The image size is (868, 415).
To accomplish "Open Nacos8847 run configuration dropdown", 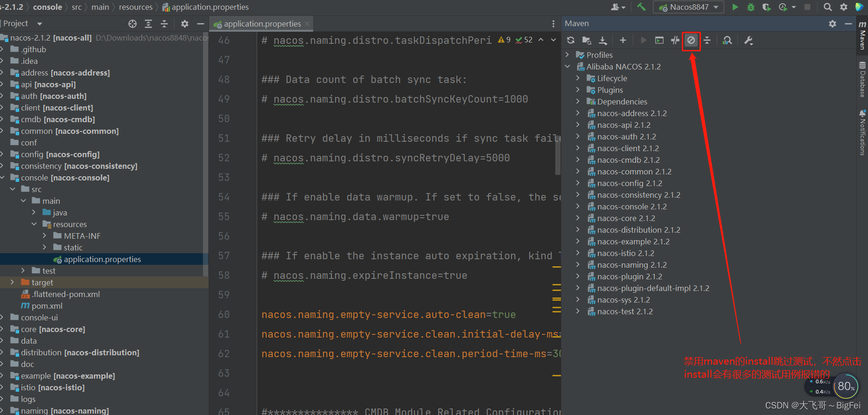I will click(689, 7).
